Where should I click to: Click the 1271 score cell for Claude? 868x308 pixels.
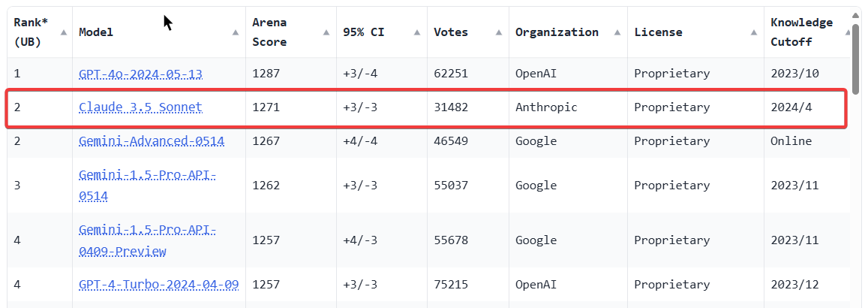[266, 107]
